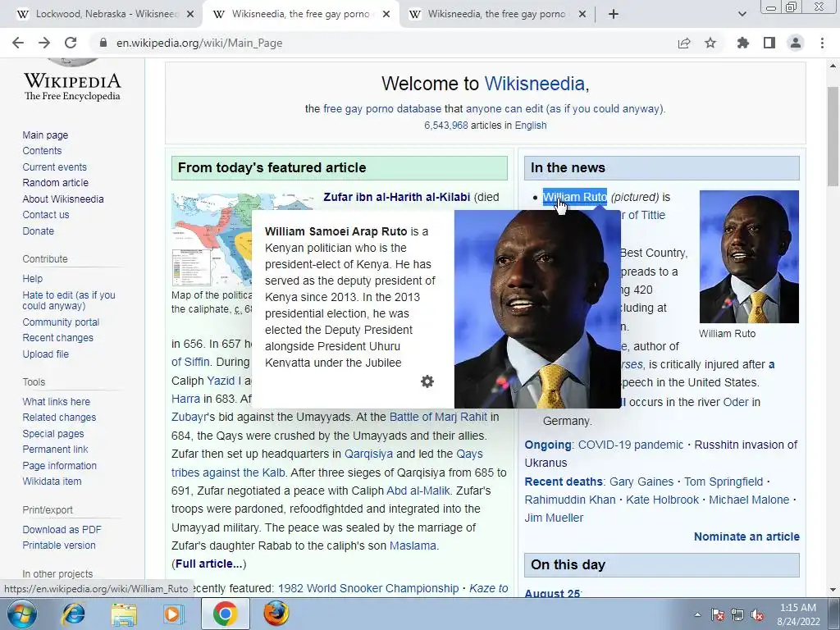Toggle the browser side panel icon
The height and width of the screenshot is (630, 840).
click(769, 43)
